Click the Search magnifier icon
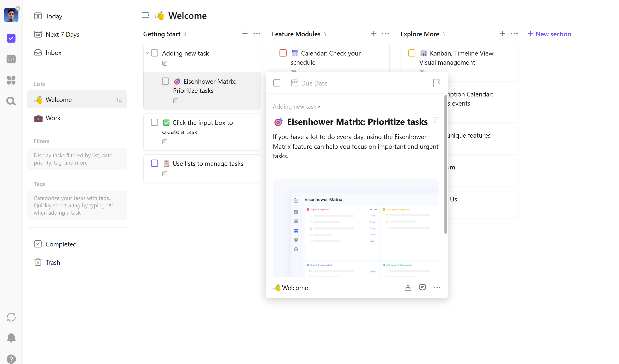The image size is (619, 364). pos(11,101)
